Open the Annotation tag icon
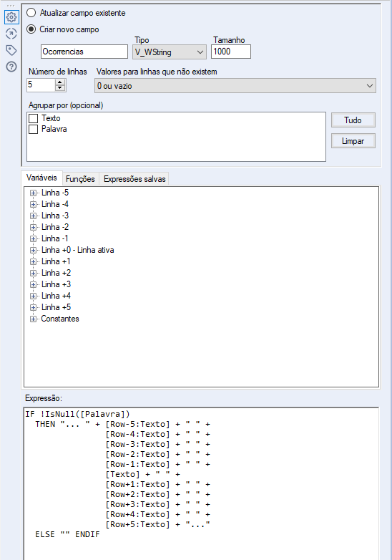The width and height of the screenshot is (392, 560). tap(11, 50)
